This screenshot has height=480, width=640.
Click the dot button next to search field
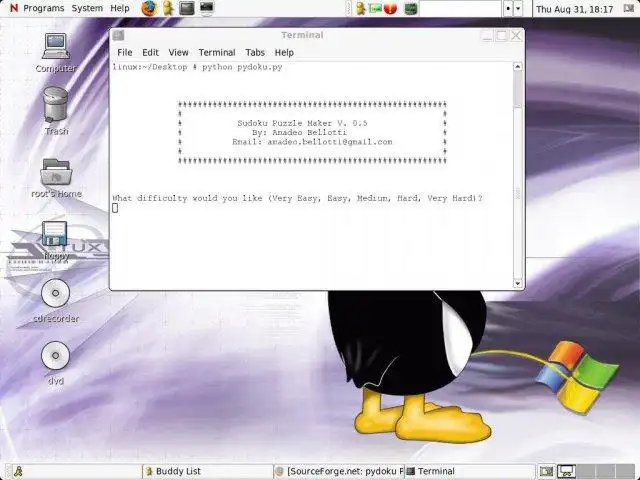point(507,9)
